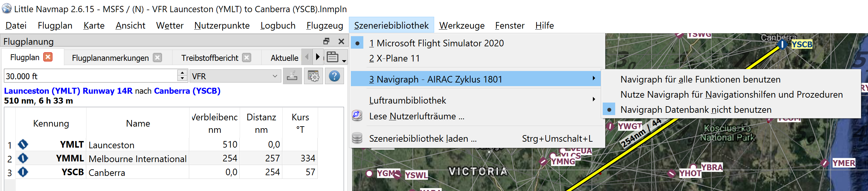Open the Datei menu
The width and height of the screenshot is (868, 191).
(x=16, y=25)
